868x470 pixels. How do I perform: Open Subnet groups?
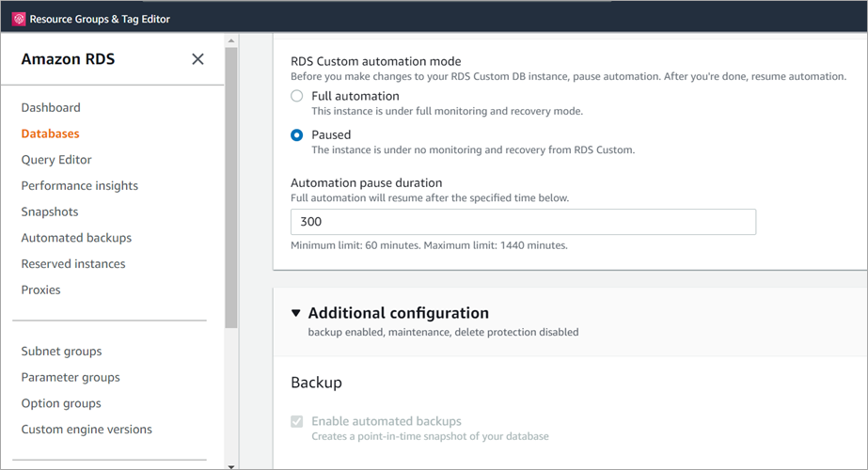tap(62, 352)
